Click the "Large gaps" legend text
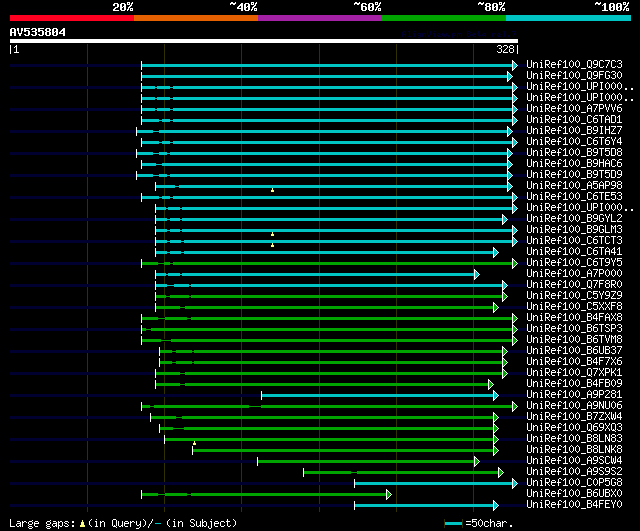The image size is (640, 531). pyautogui.click(x=42, y=524)
